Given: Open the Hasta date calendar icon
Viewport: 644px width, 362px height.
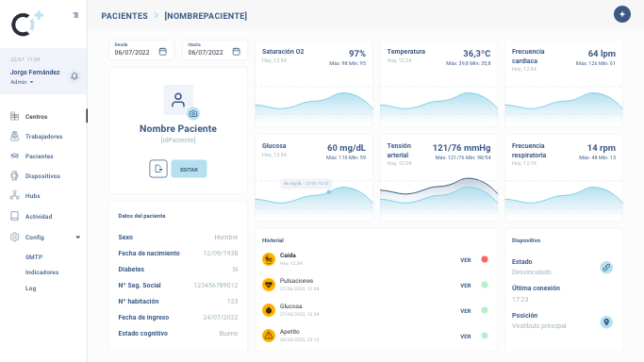Looking at the screenshot, I should tap(236, 52).
